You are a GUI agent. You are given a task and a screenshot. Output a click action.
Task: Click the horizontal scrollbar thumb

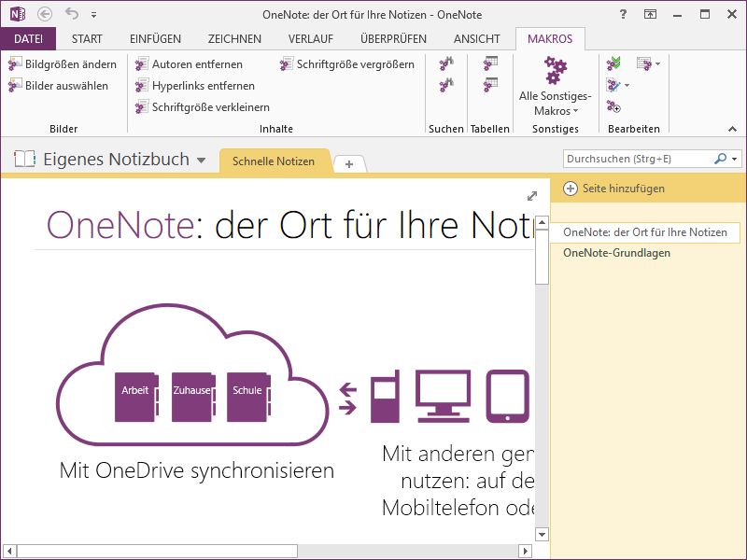(x=157, y=551)
